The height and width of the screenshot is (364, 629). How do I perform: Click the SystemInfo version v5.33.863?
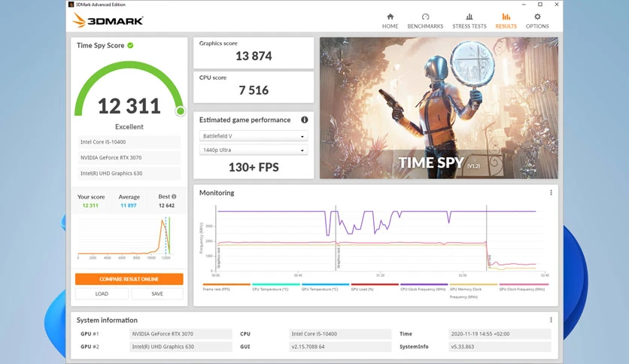[500, 347]
